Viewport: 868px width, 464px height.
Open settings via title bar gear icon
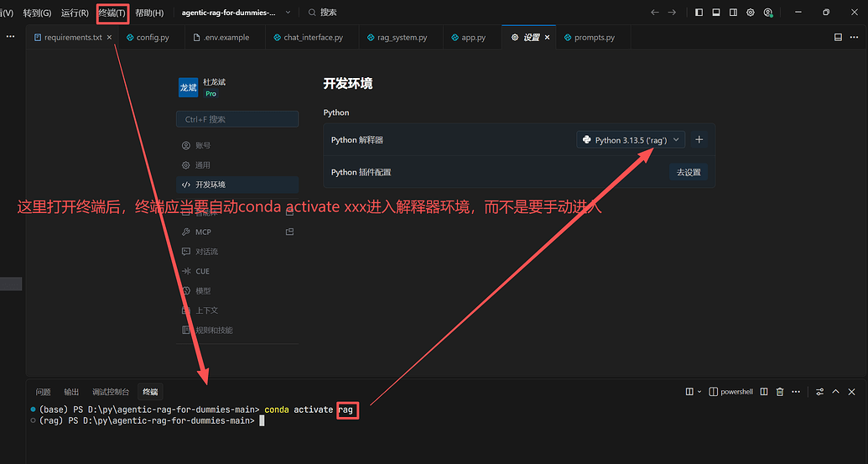[x=751, y=13]
